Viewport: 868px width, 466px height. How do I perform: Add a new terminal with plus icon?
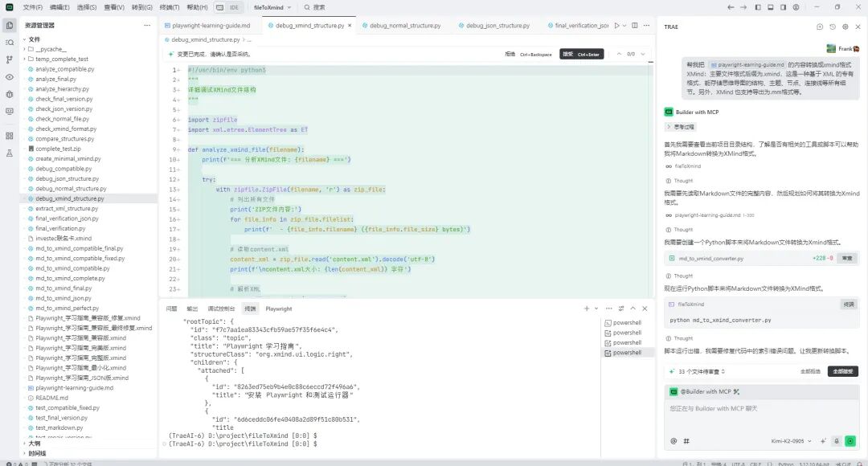(x=586, y=309)
